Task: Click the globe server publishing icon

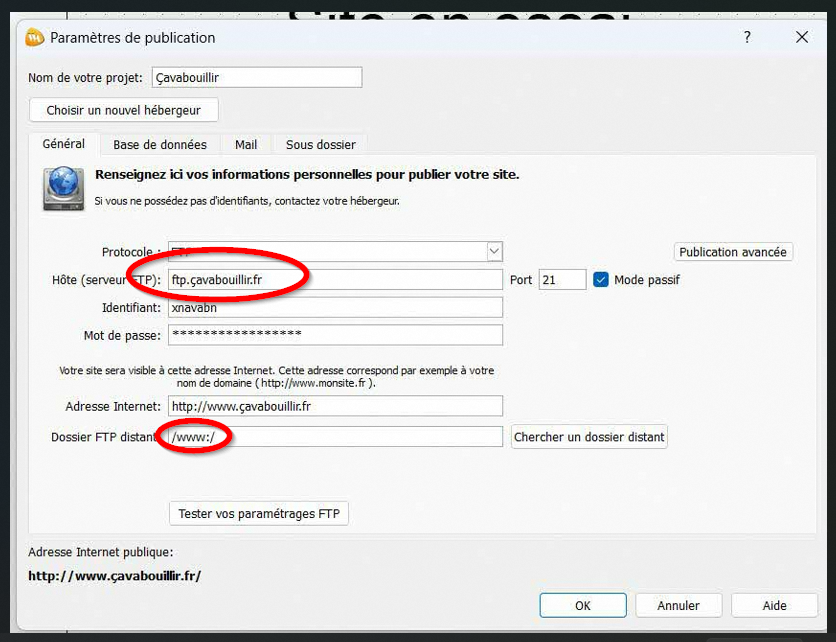Action: point(64,188)
